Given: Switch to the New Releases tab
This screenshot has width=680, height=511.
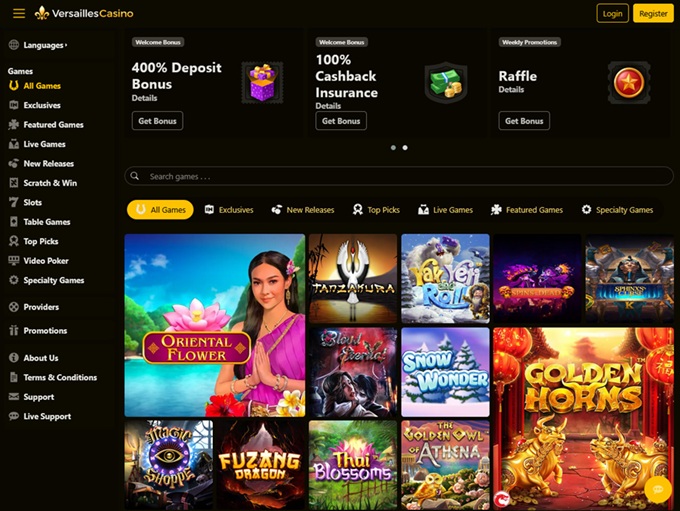Looking at the screenshot, I should coord(303,210).
